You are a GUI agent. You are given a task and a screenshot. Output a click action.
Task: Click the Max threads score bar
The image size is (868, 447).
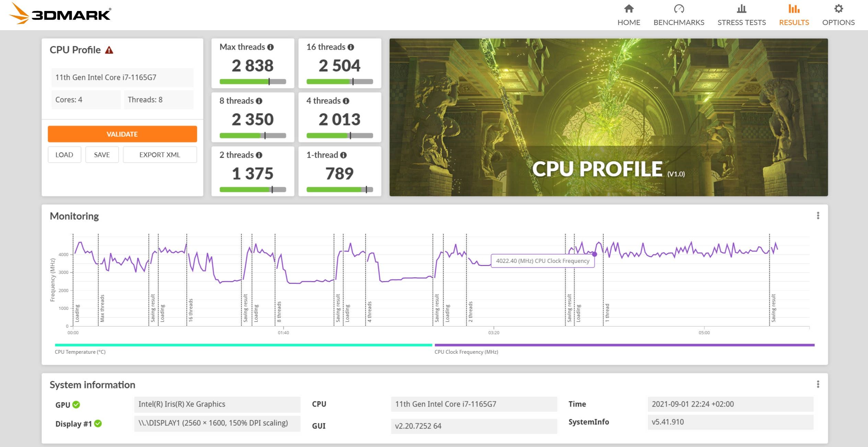(x=253, y=82)
